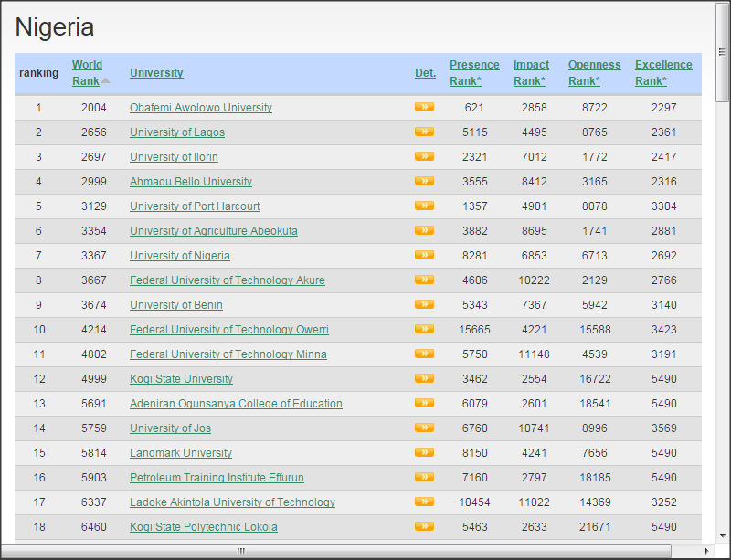Open details for Ahmadu Bello University
The image size is (731, 560).
pyautogui.click(x=423, y=181)
